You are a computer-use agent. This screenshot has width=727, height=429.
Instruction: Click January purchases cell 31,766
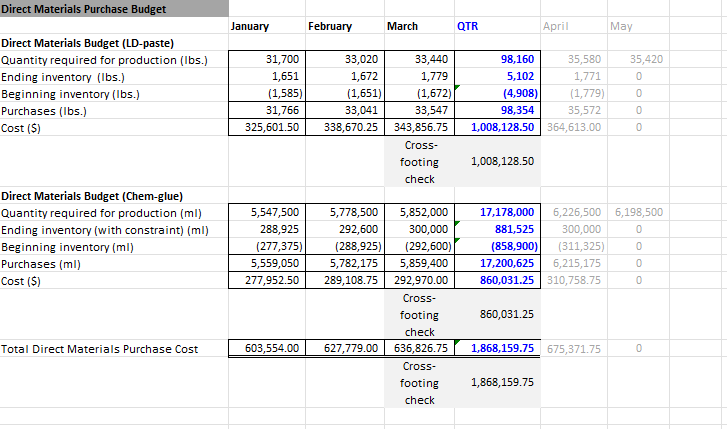(267, 110)
